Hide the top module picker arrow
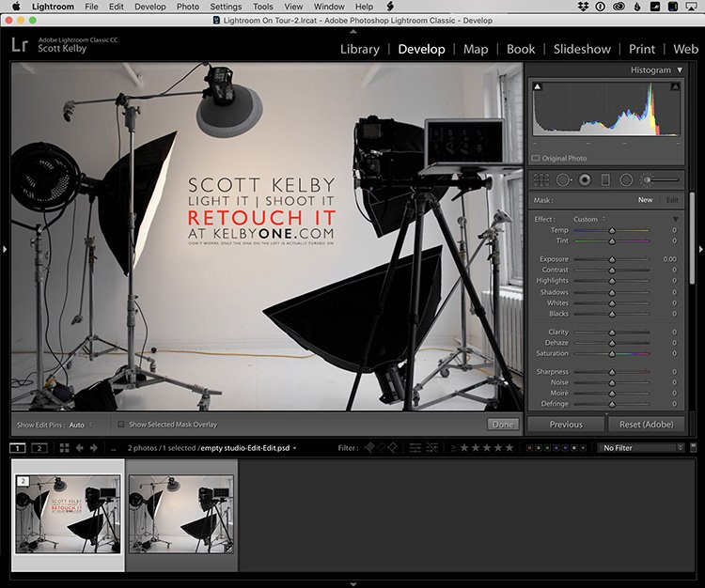Screen dimensions: 705x588 coord(352,31)
